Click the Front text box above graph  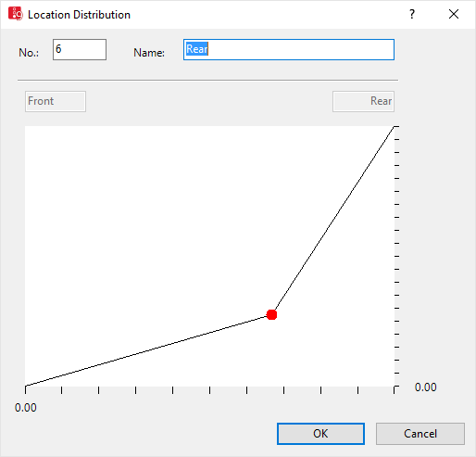tap(56, 101)
